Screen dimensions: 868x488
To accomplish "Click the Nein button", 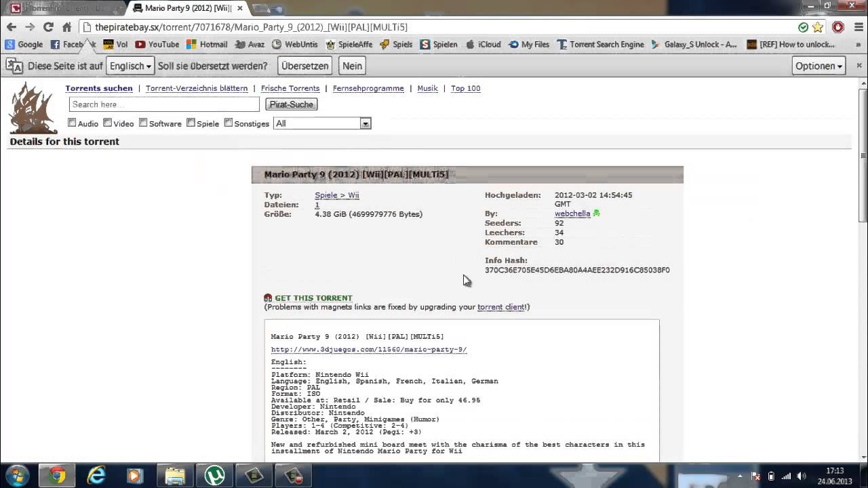I will click(x=352, y=66).
